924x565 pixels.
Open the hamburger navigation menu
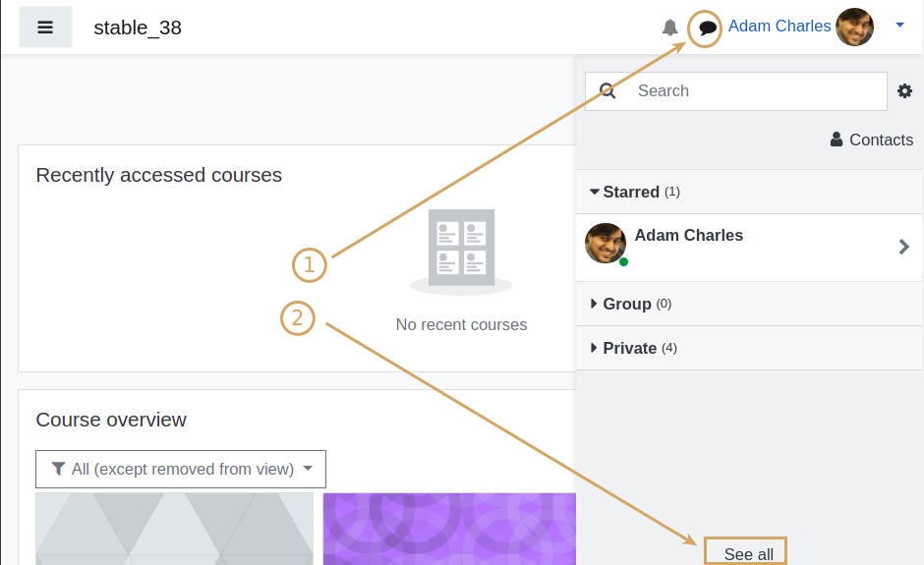tap(45, 28)
